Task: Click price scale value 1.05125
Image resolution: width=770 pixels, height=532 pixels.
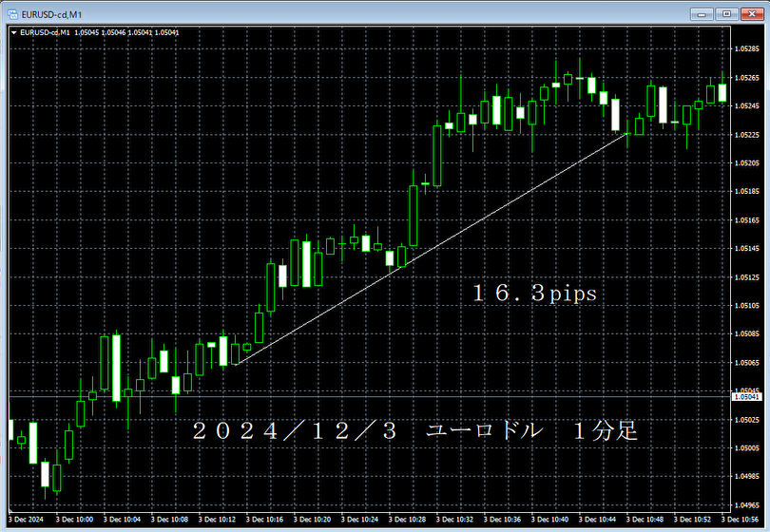Action: [x=746, y=277]
